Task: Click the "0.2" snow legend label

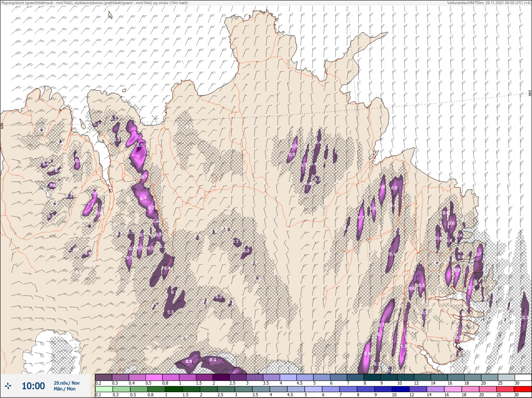Action: click(98, 383)
